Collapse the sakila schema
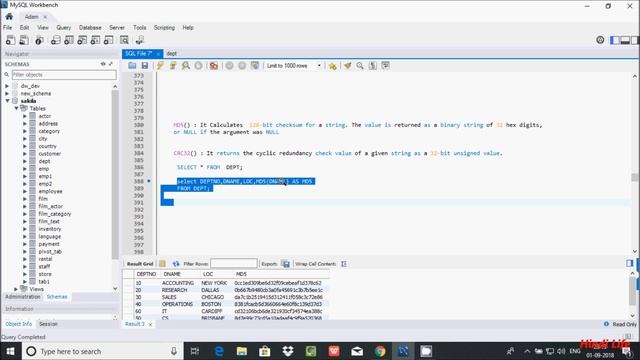The image size is (640, 360). [x=7, y=101]
